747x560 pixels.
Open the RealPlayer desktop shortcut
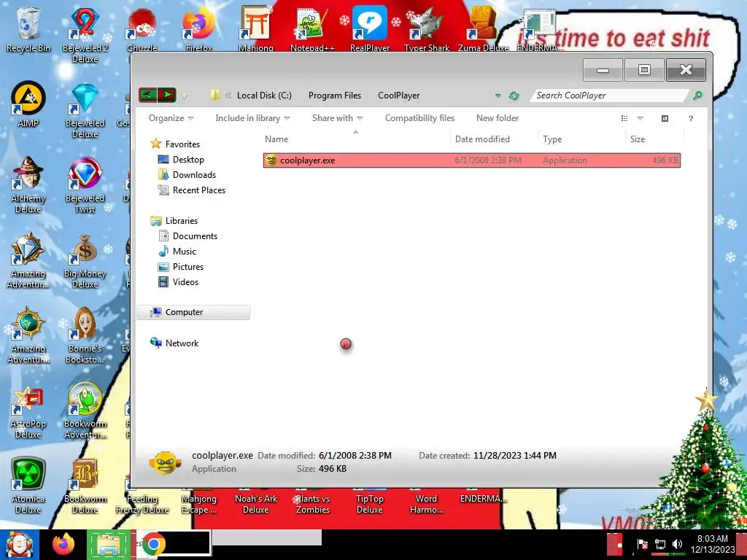tap(370, 28)
